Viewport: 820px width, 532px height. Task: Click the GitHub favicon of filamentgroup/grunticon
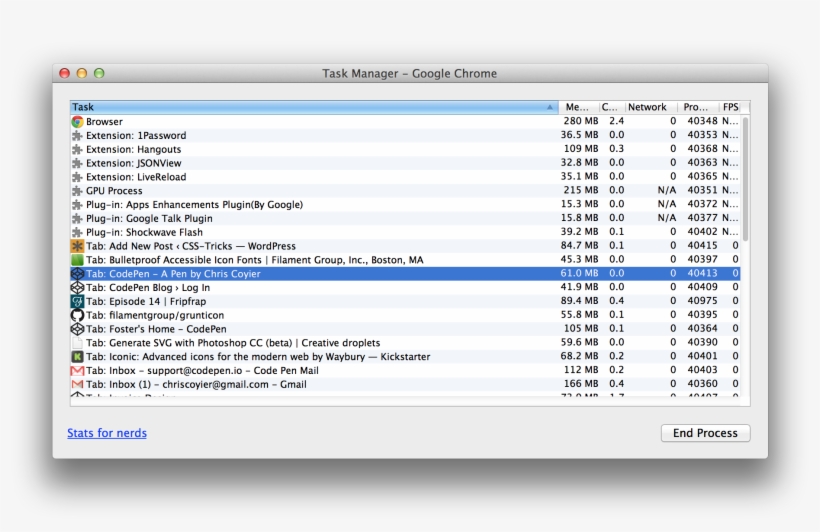pyautogui.click(x=77, y=315)
